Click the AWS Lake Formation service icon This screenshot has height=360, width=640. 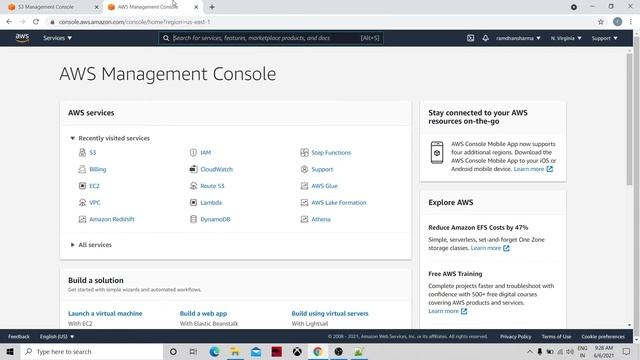click(304, 203)
